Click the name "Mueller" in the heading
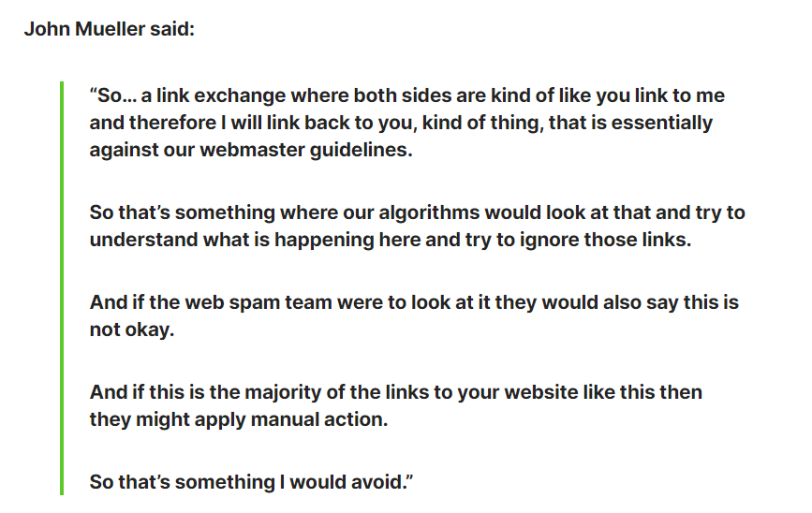812x513 pixels. (110, 29)
